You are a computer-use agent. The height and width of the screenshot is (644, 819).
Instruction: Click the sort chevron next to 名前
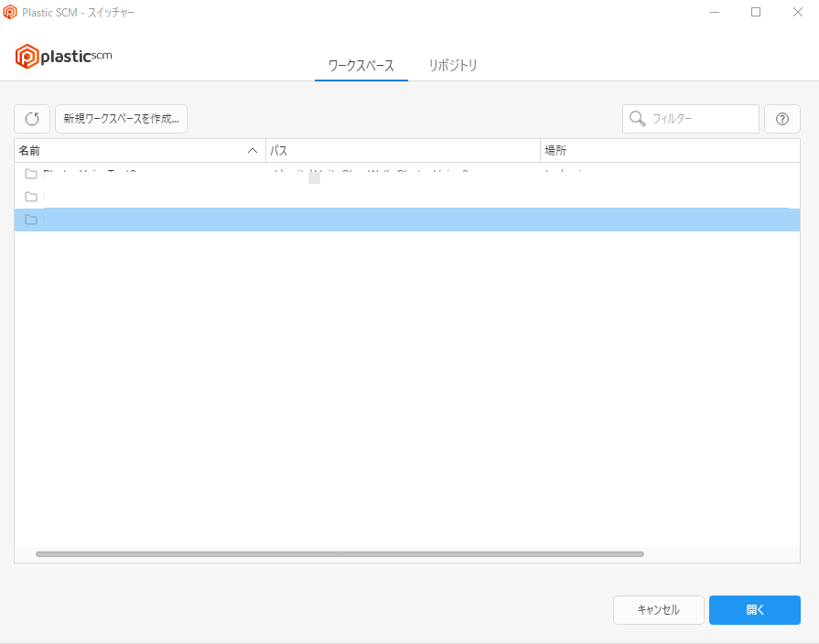[x=252, y=150]
